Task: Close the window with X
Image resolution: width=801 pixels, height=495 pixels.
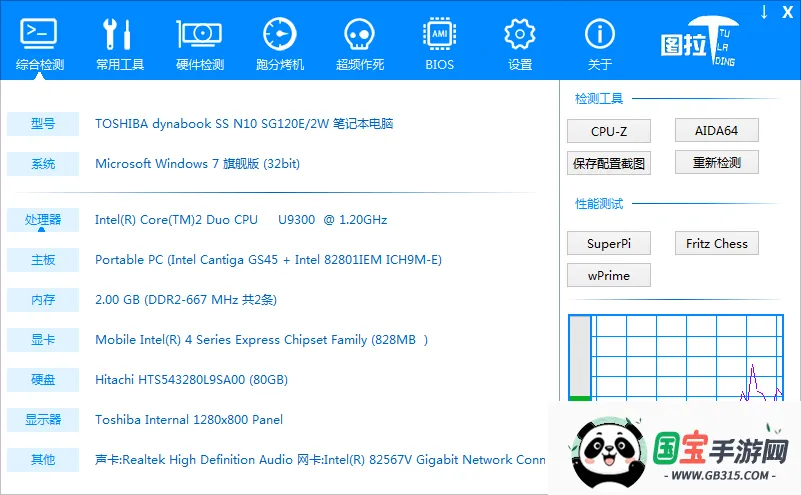Action: tap(787, 12)
